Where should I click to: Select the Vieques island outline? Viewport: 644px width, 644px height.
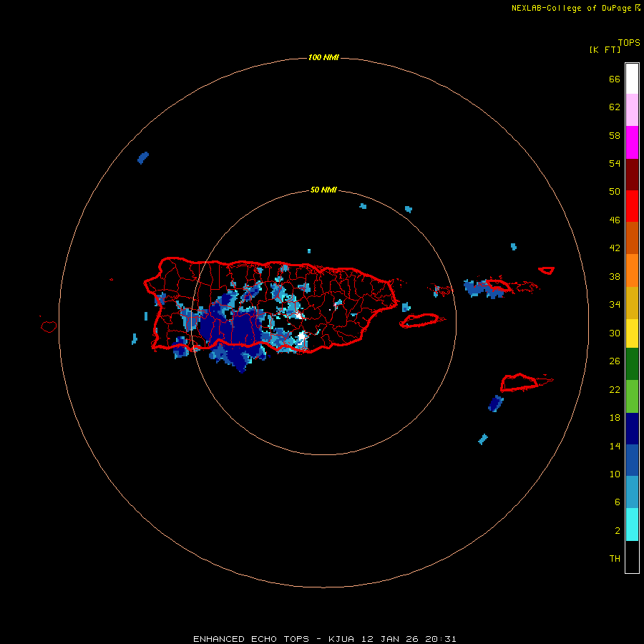pyautogui.click(x=421, y=321)
